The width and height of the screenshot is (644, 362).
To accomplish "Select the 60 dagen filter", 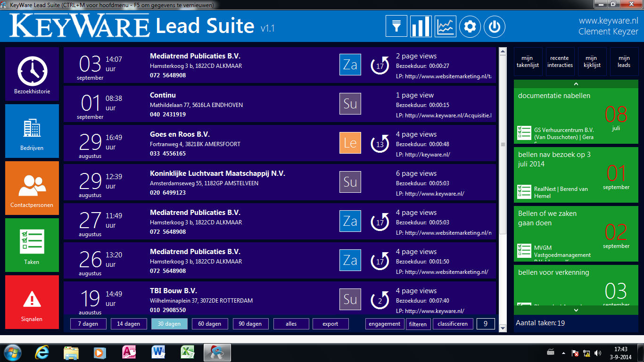I will click(210, 324).
